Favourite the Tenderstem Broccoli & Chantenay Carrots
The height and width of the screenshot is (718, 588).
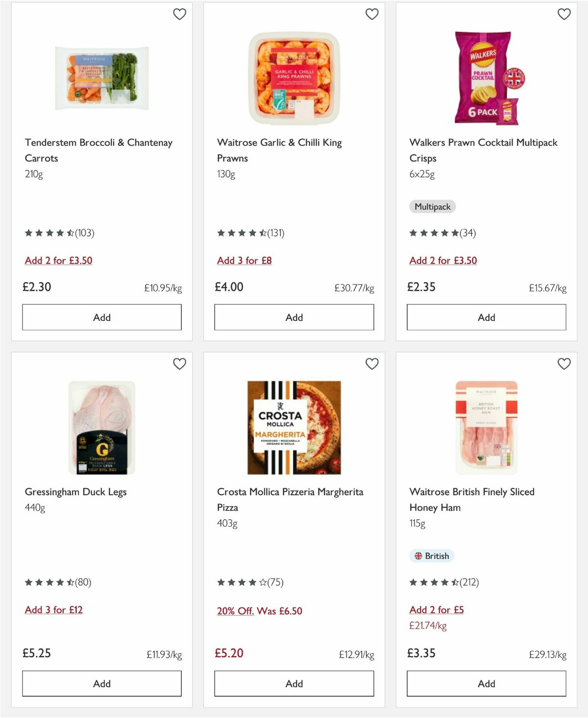tap(180, 14)
